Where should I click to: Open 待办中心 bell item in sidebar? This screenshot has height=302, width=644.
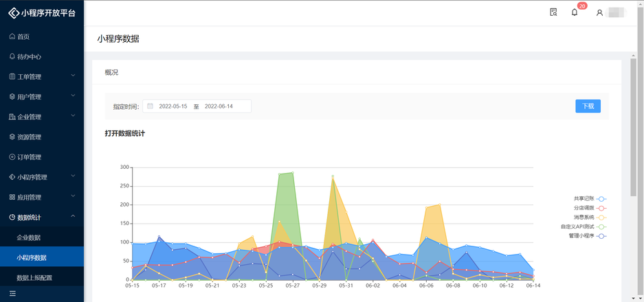coord(12,56)
